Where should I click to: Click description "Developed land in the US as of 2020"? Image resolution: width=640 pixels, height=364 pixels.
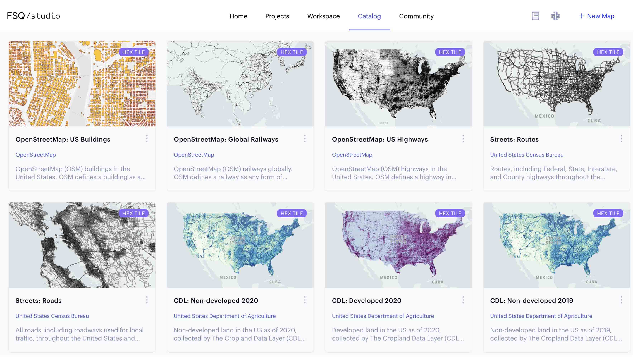398,334
